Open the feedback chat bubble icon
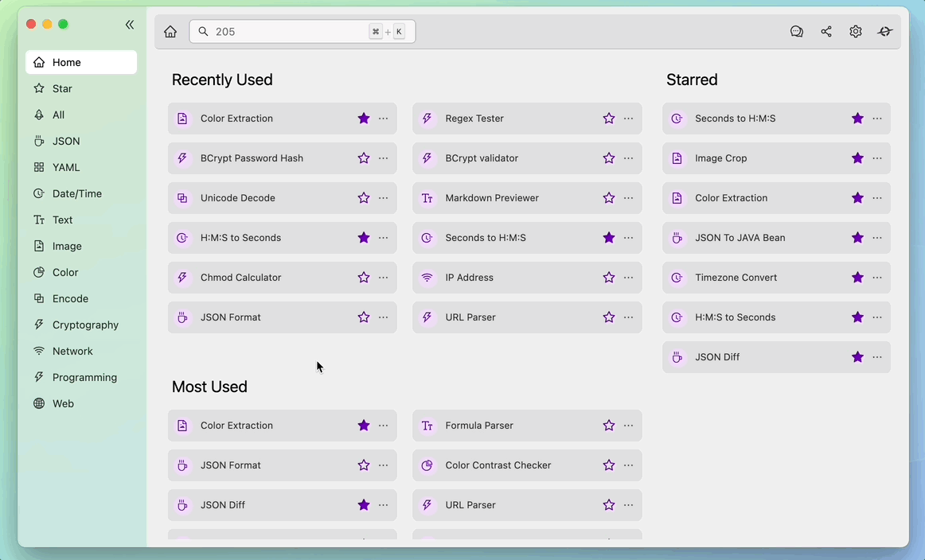Viewport: 925px width, 560px height. click(796, 32)
